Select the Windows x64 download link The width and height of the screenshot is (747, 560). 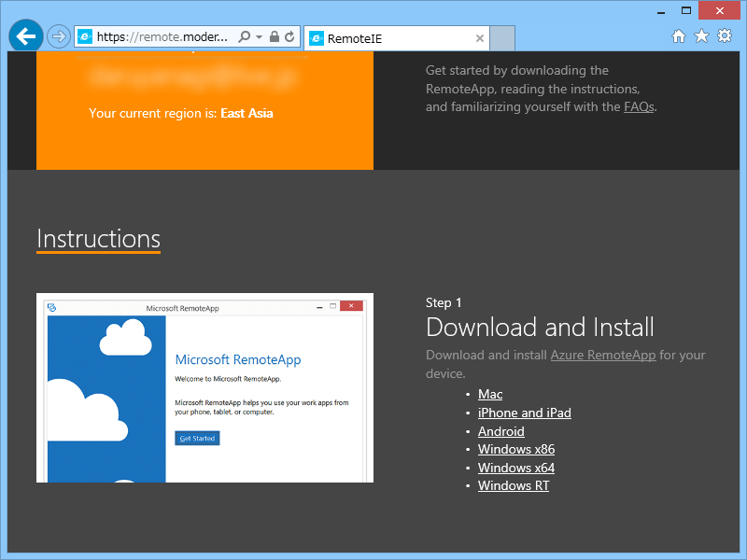tap(516, 468)
